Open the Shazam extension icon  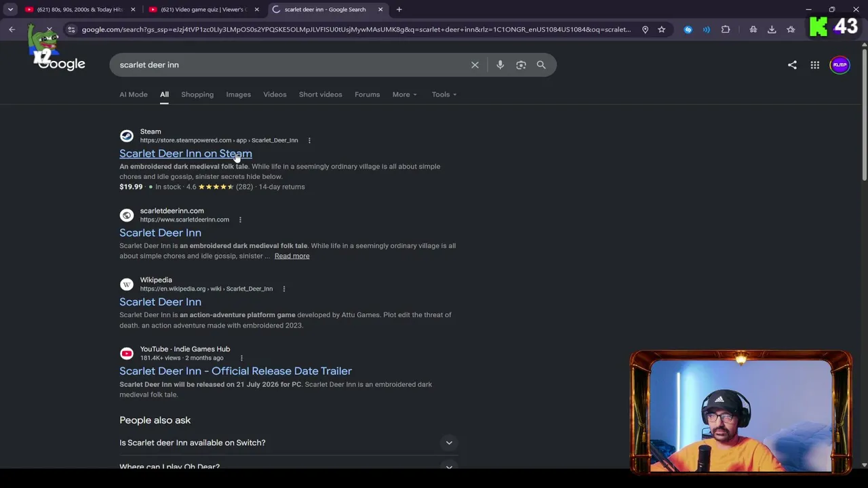(688, 29)
